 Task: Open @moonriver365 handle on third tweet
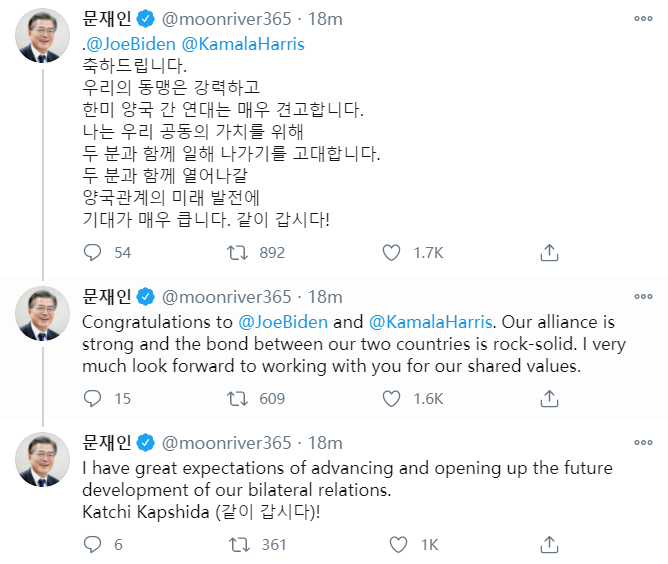(x=227, y=442)
